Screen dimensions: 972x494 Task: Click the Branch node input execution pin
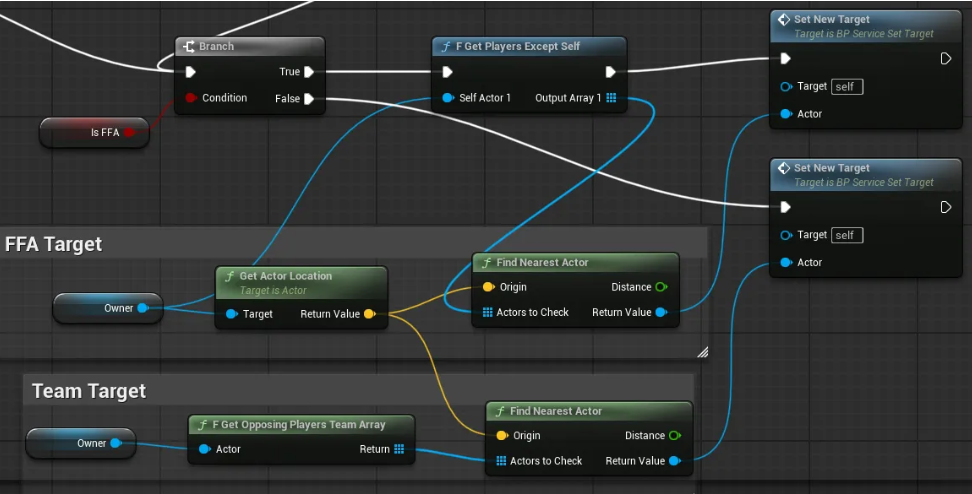pos(190,72)
